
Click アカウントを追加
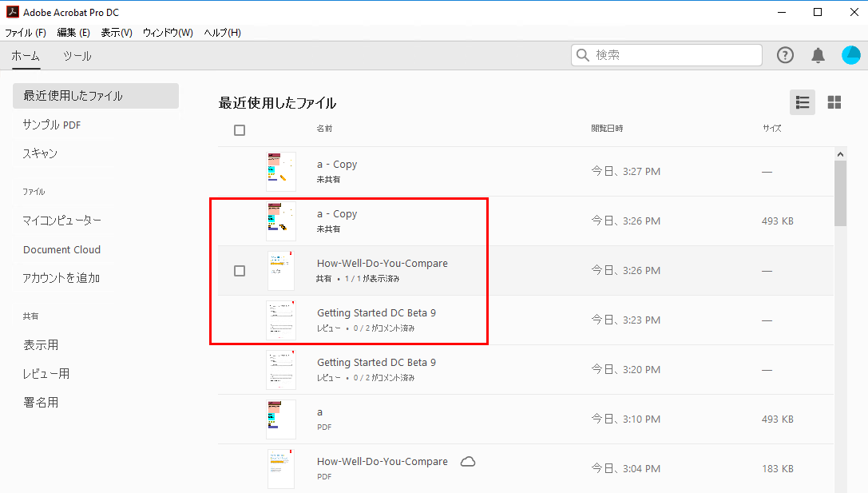pos(61,278)
